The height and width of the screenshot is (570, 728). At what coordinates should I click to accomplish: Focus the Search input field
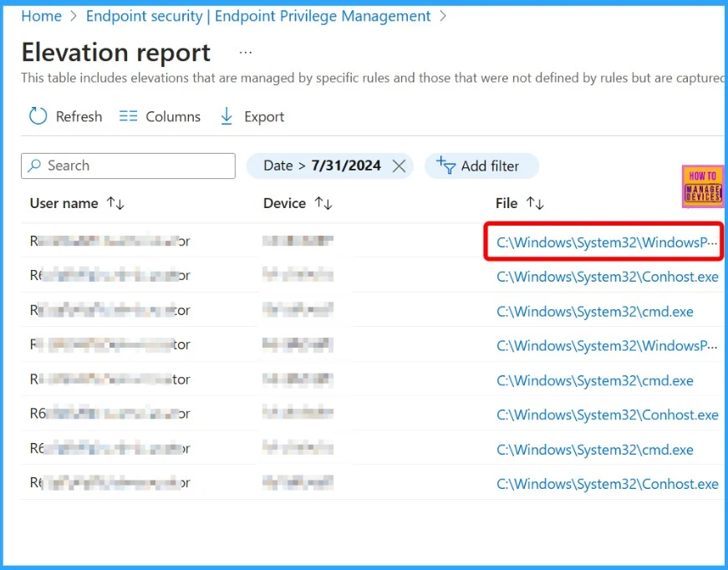[x=128, y=165]
